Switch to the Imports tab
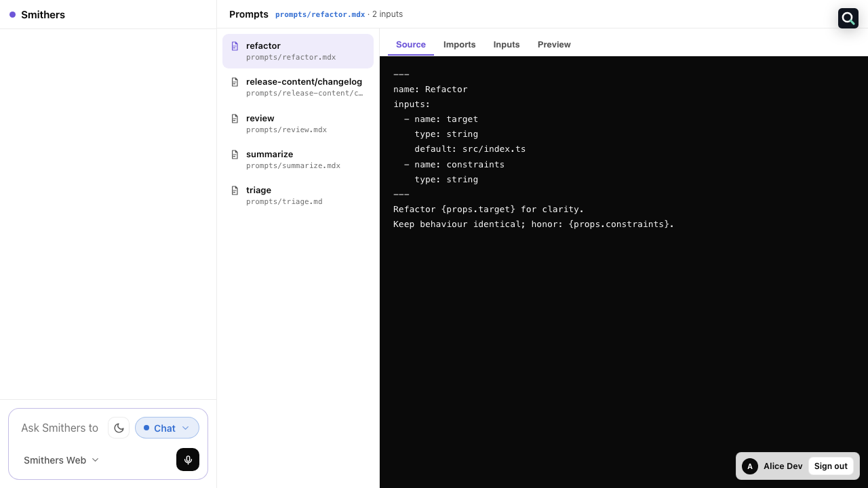The image size is (868, 488). point(460,45)
